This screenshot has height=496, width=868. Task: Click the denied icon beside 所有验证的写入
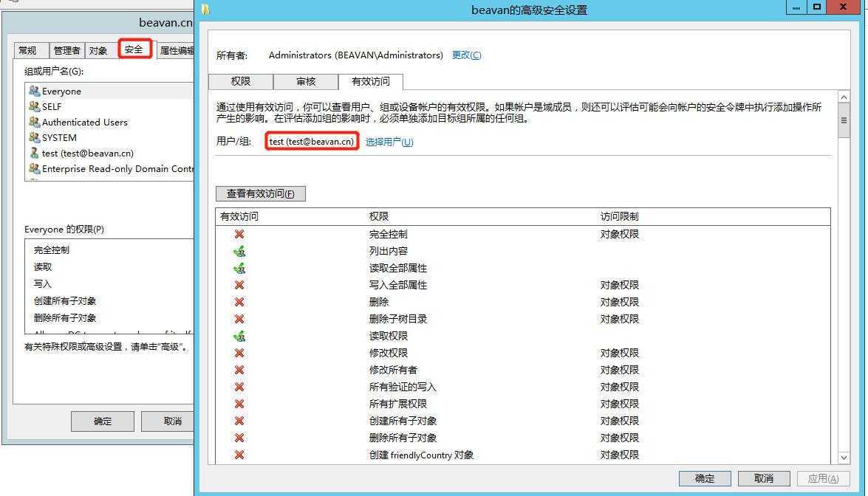(x=239, y=387)
